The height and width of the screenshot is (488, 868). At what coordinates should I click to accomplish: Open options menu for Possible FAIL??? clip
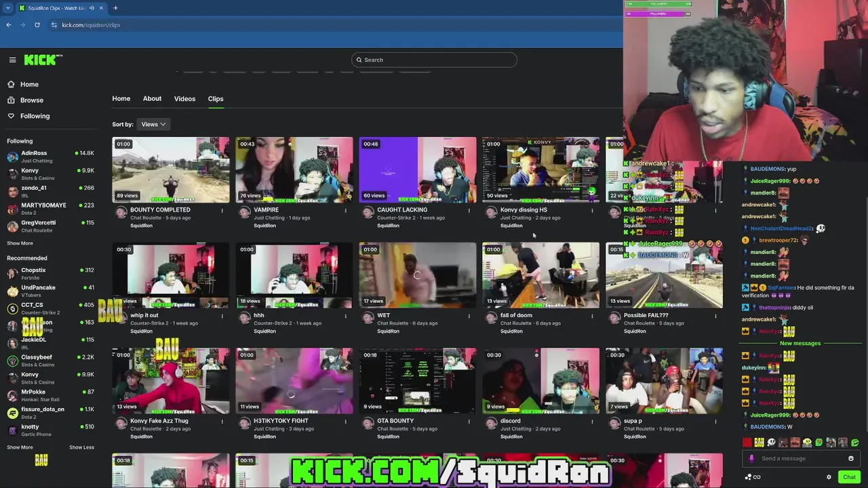(x=715, y=316)
